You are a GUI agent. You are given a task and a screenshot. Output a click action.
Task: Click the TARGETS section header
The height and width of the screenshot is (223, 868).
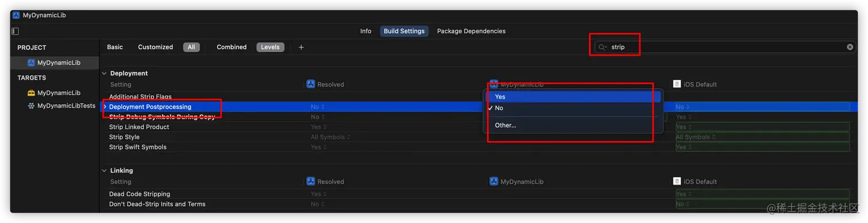click(32, 77)
